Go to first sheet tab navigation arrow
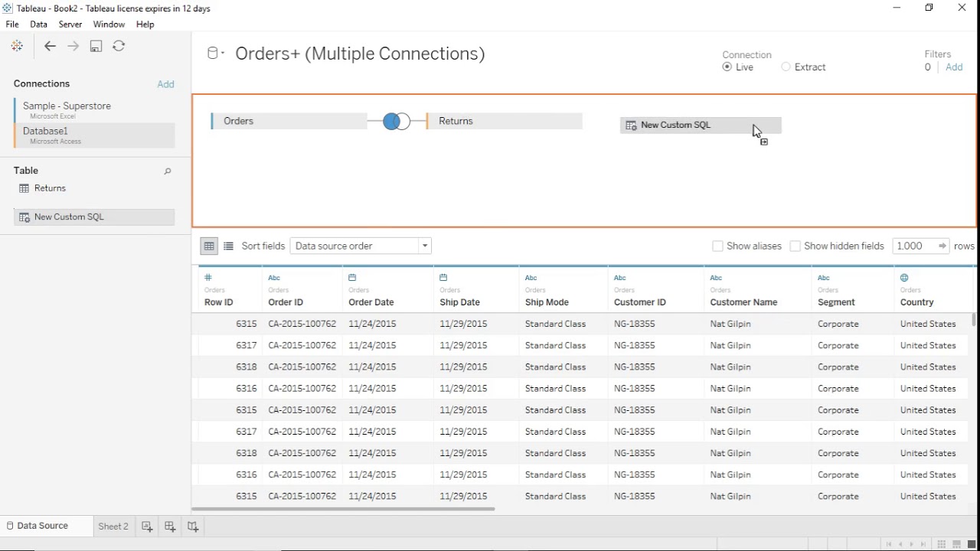This screenshot has width=980, height=551. tap(889, 544)
